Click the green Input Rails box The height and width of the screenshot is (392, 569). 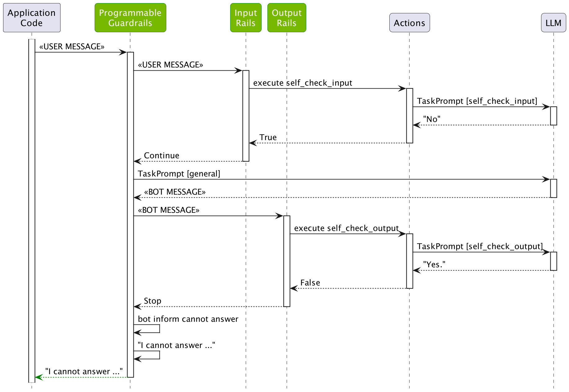[x=245, y=18]
